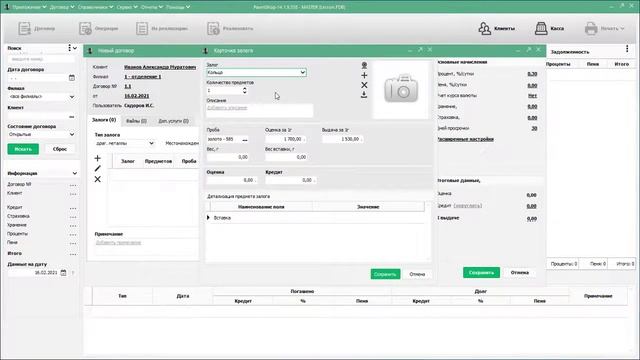The width and height of the screenshot is (640, 360).
Task: Open the Задолженность panel three-dot menu
Action: [627, 49]
